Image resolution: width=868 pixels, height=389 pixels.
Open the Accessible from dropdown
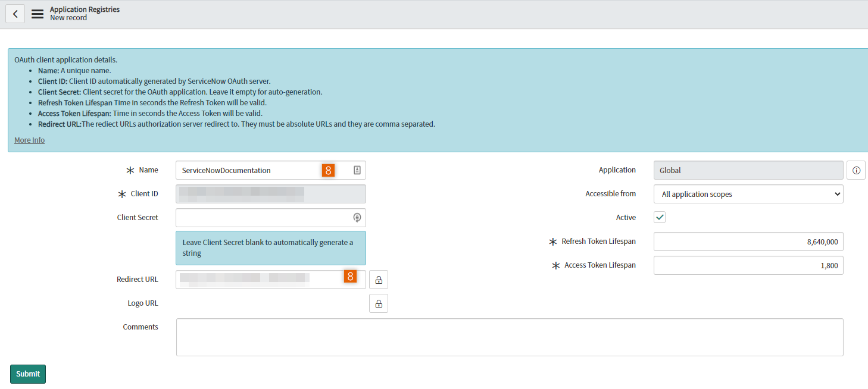click(x=748, y=194)
